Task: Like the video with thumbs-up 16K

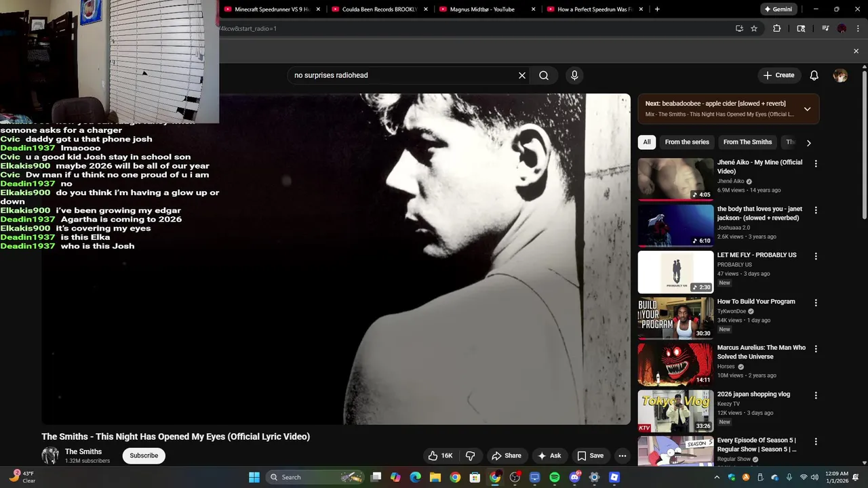Action: [x=440, y=455]
